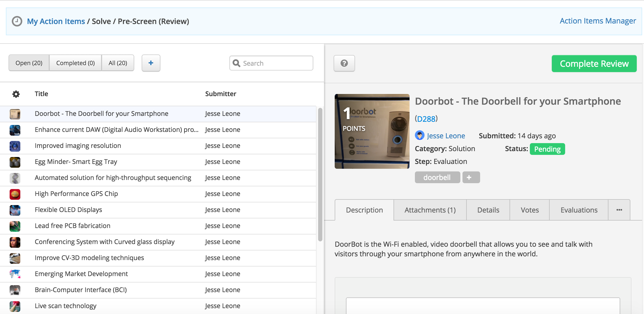The height and width of the screenshot is (314, 644).
Task: Click the Pending status badge
Action: pyautogui.click(x=547, y=149)
